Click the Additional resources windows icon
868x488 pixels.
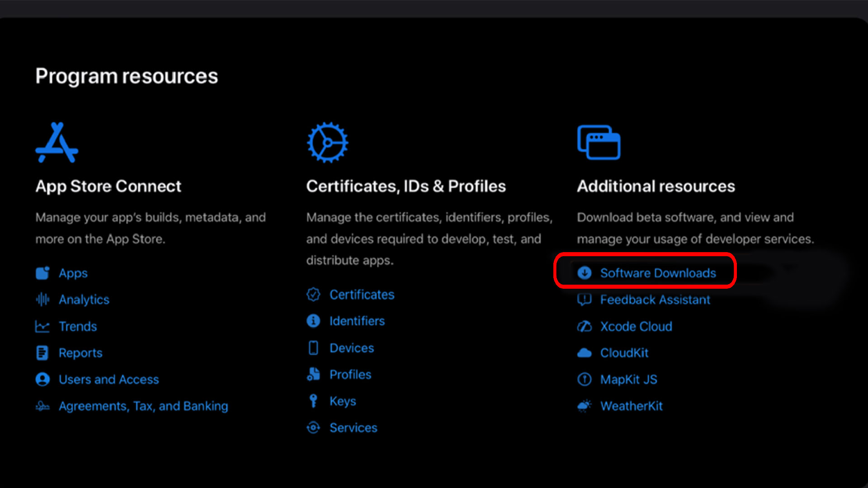[599, 142]
